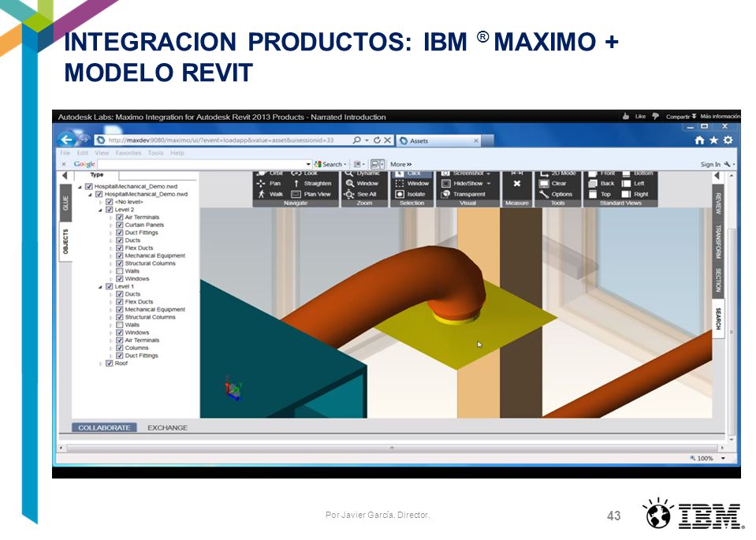Screen dimensions: 756x540
Task: Click Compartir share button
Action: pyautogui.click(x=681, y=116)
